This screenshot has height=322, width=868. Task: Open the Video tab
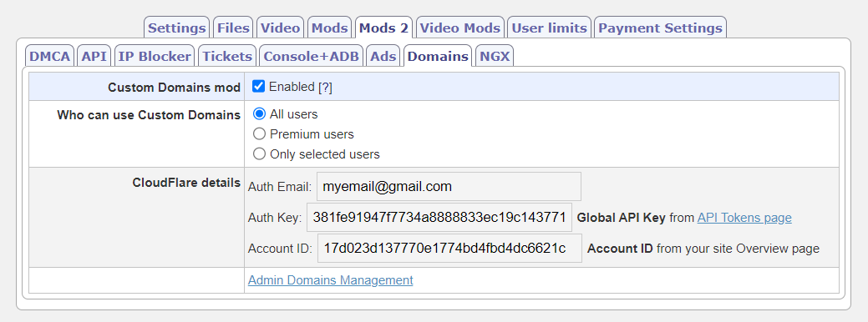[280, 28]
